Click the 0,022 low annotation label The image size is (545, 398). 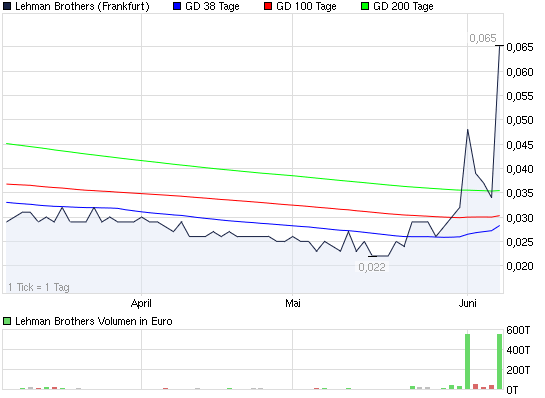pyautogui.click(x=372, y=267)
